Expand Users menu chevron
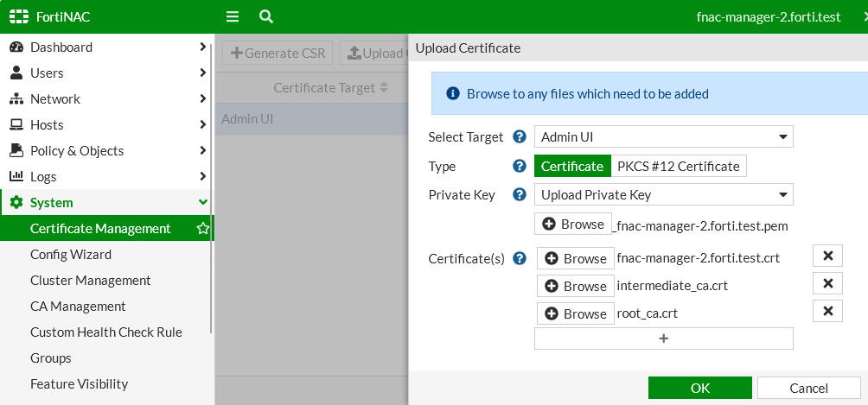Viewport: 868px width, 405px height. (202, 73)
